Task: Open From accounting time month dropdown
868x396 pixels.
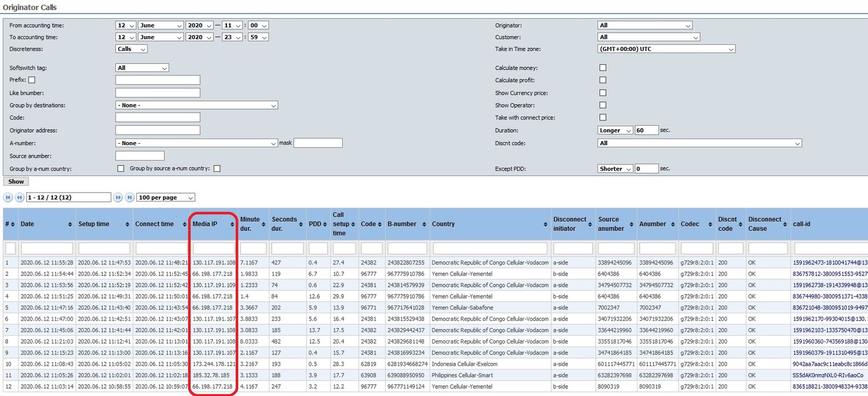Action: 161,25
